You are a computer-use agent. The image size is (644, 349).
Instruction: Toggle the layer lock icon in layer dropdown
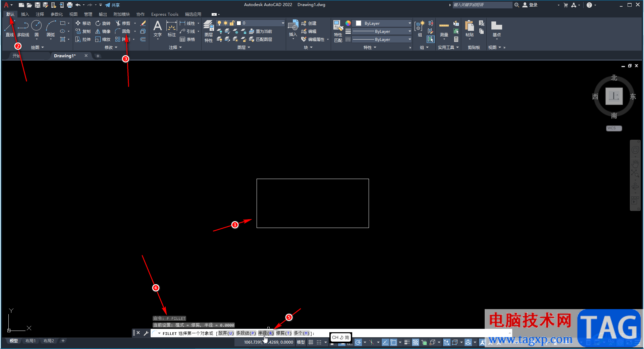click(232, 23)
